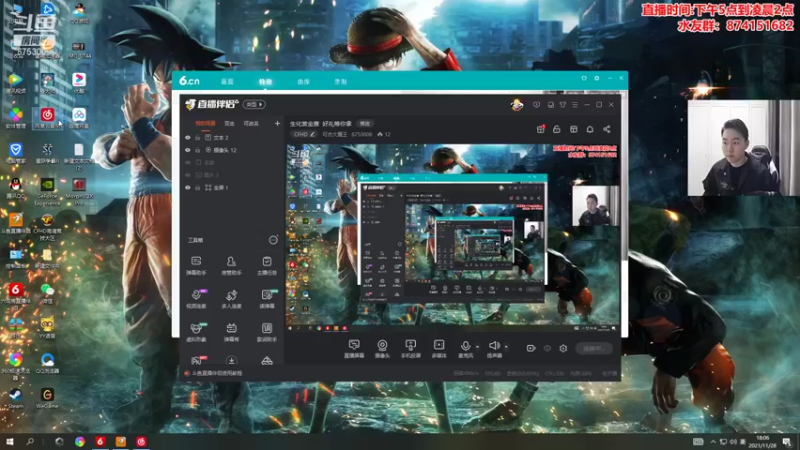Click the record video icon in bottom bar
The image size is (800, 450).
click(531, 348)
